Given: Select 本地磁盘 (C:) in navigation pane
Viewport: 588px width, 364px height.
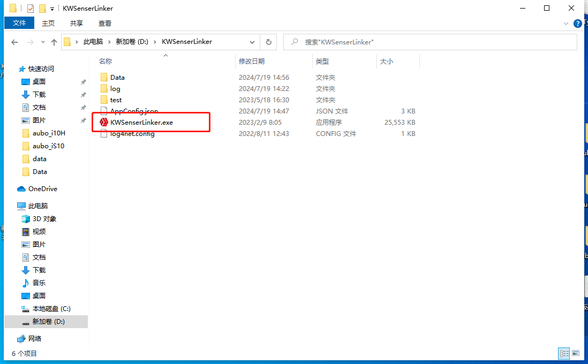Looking at the screenshot, I should point(51,308).
